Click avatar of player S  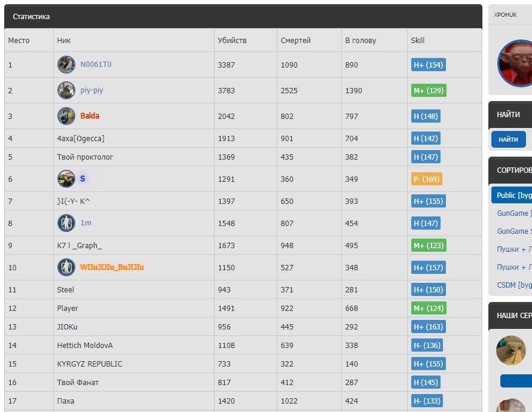(x=66, y=179)
